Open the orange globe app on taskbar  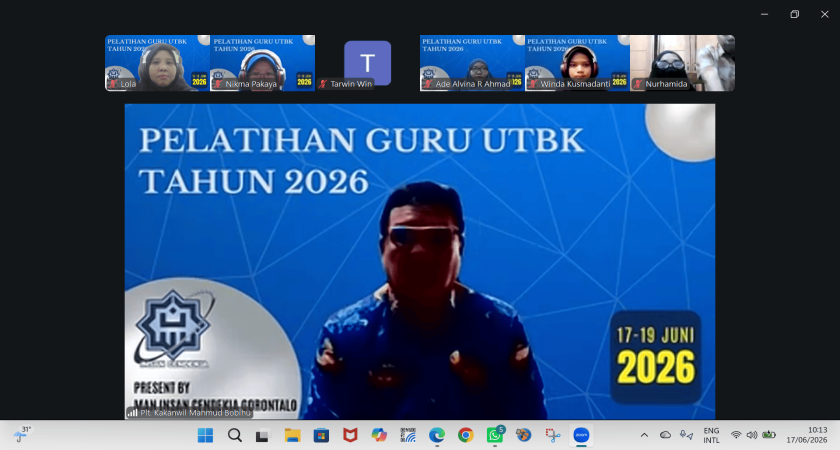[x=523, y=435]
